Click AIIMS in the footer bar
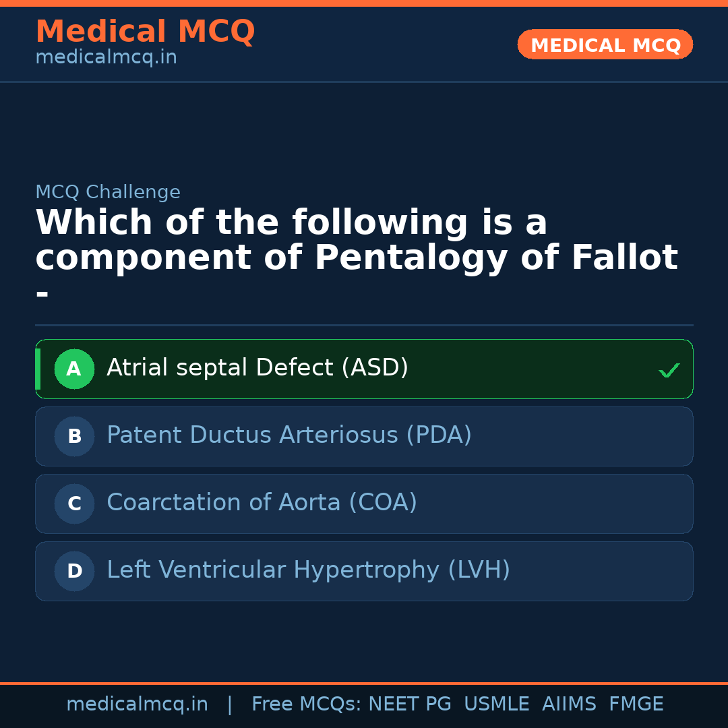Screen dimensions: 728x728 point(569,704)
